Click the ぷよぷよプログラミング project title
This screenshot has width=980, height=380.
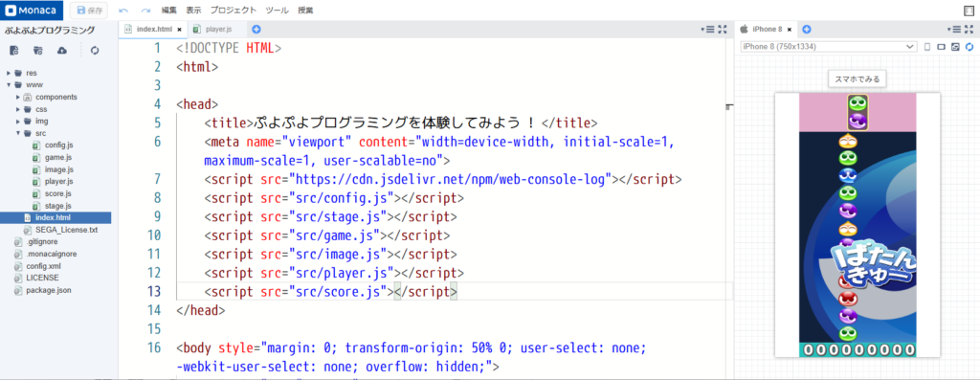pyautogui.click(x=50, y=30)
